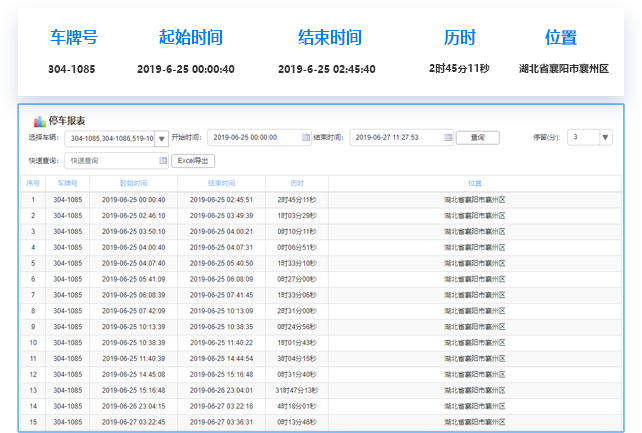Click duration 2时45分11秒 in table row 1
Viewport: 642px width, 433px height.
point(297,200)
